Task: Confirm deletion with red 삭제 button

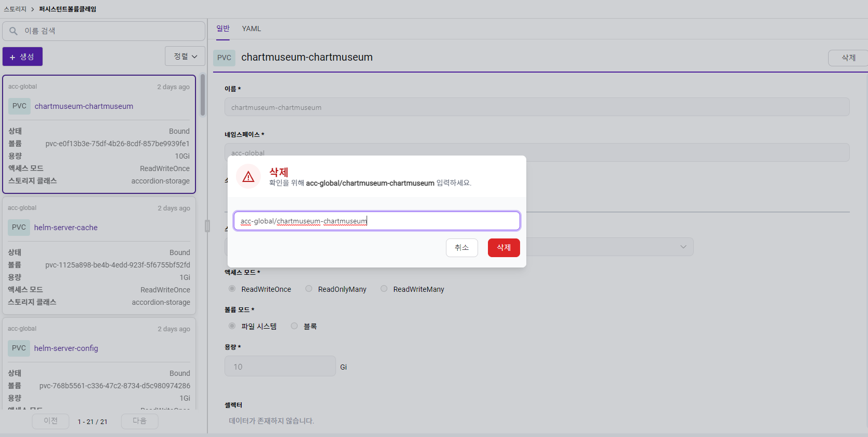Action: pos(504,247)
